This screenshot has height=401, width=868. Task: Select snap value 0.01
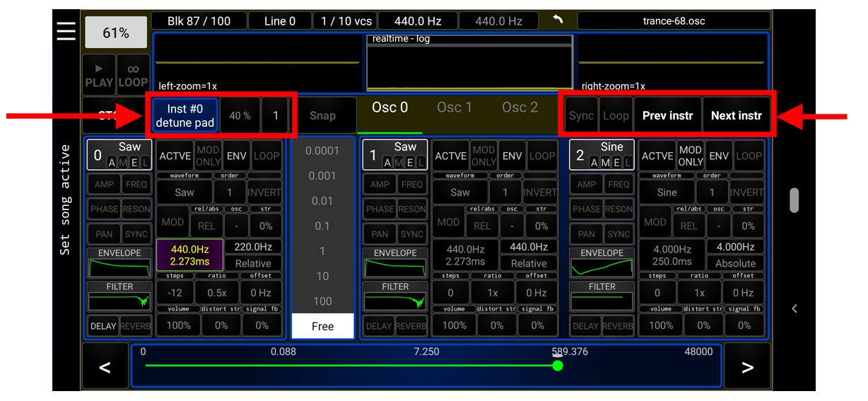[322, 201]
